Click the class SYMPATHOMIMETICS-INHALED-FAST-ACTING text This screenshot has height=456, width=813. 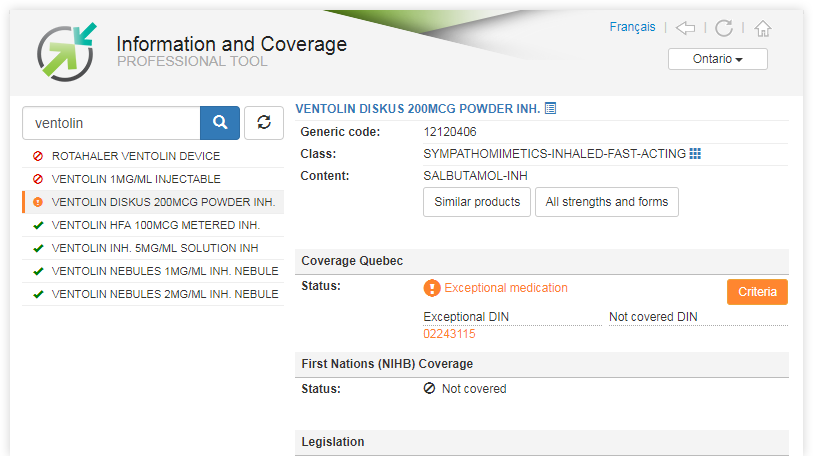pos(554,154)
